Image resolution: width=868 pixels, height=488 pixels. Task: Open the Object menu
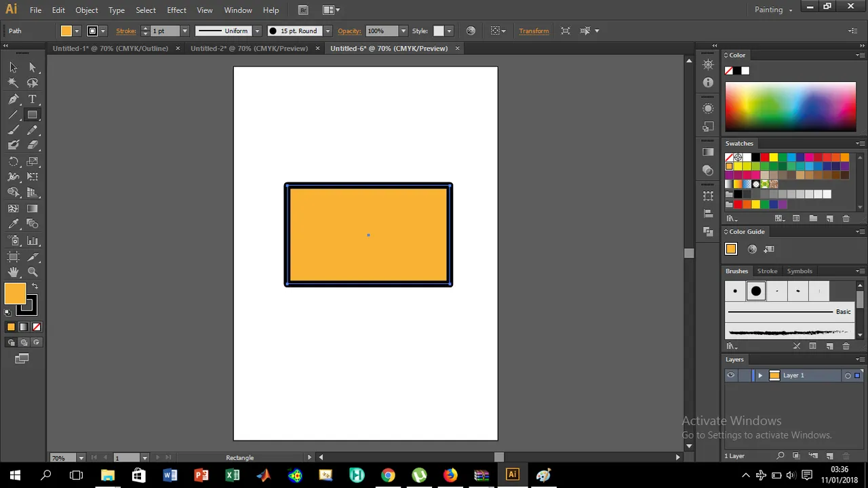87,10
